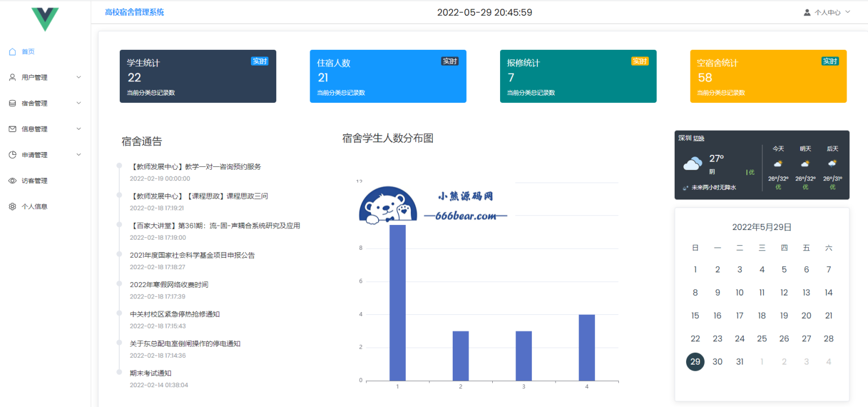Click the database icon beside 宿舍管理
Screen dimensions: 868x407
click(x=12, y=103)
